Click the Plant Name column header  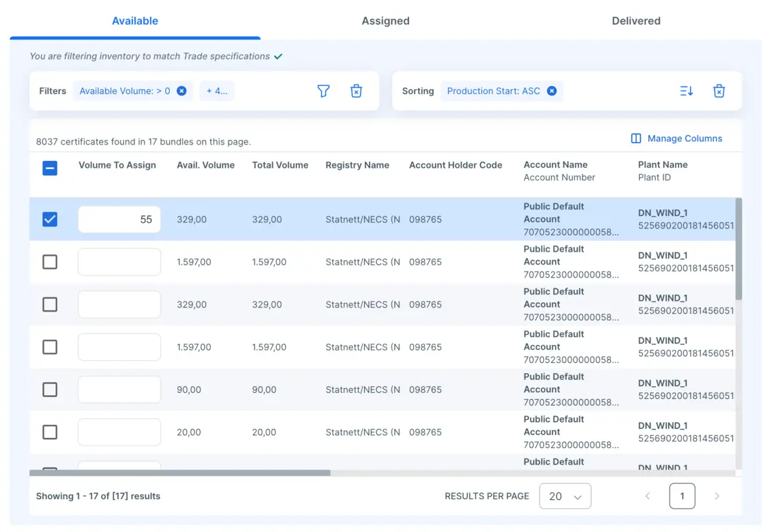662,164
